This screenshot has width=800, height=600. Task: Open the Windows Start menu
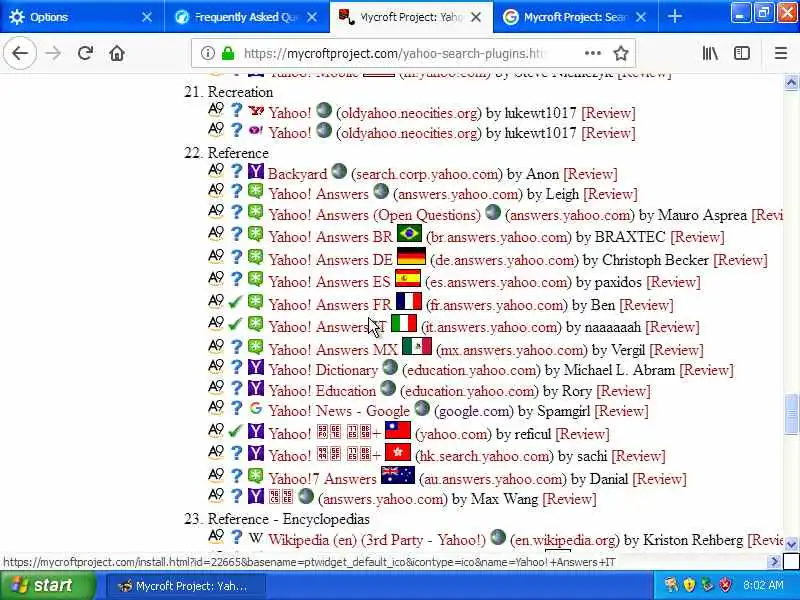[x=46, y=585]
